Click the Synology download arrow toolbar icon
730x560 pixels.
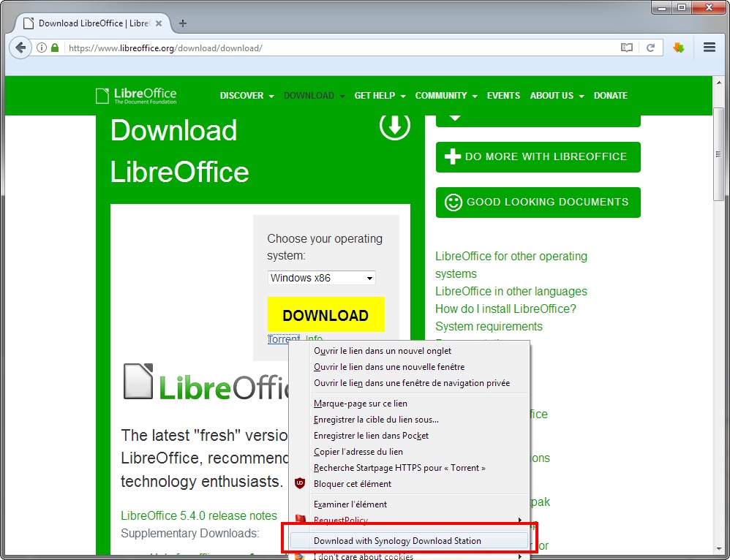click(x=679, y=48)
